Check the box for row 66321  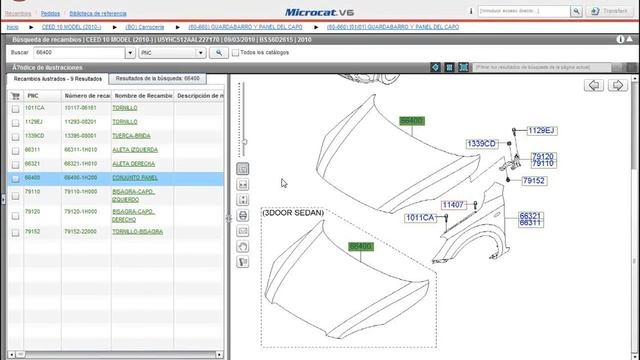click(x=16, y=165)
